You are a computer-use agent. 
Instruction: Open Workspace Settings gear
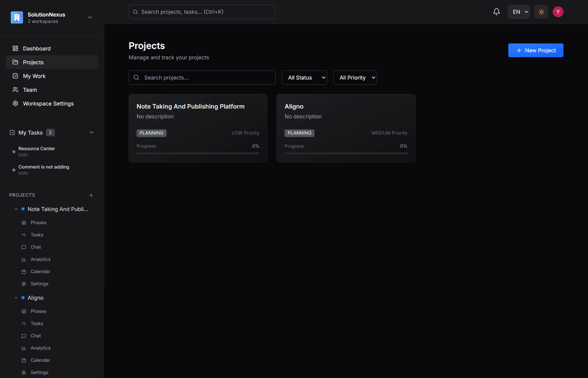(15, 104)
